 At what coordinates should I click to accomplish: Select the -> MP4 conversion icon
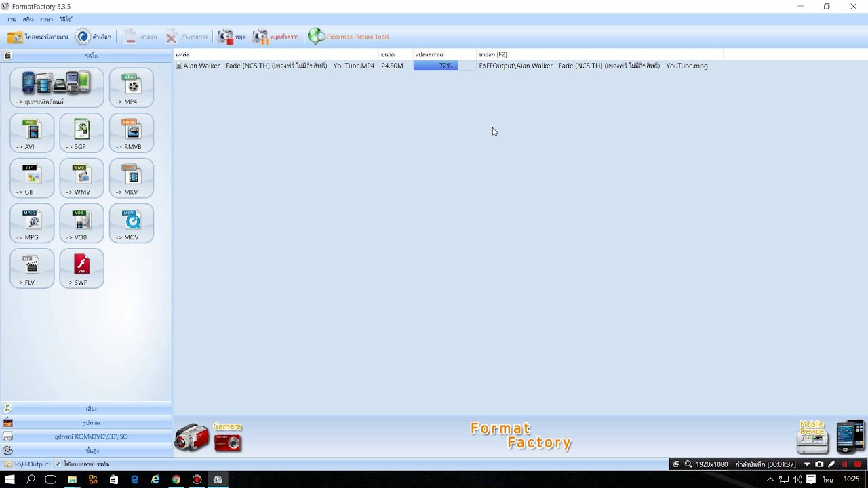click(132, 87)
